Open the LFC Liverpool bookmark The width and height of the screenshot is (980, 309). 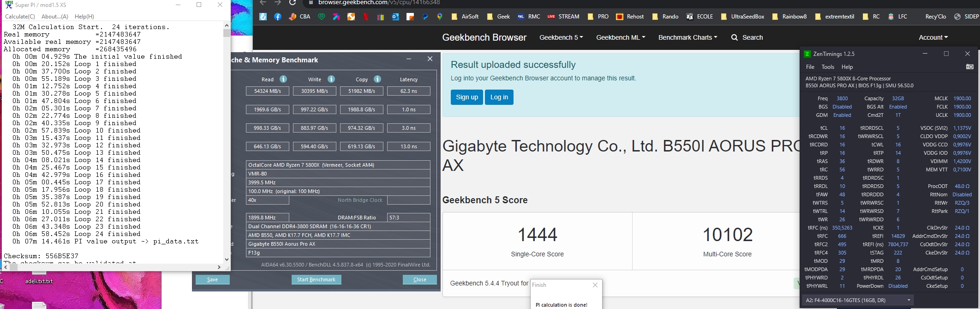coord(897,17)
